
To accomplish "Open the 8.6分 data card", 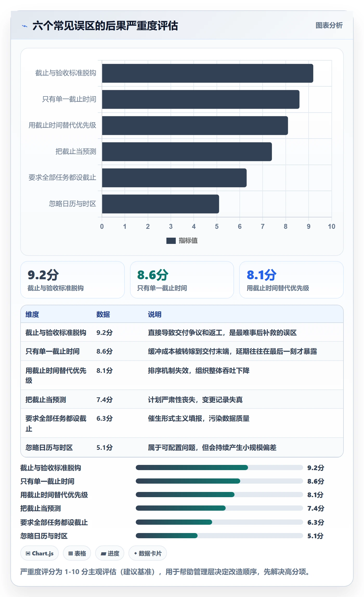I will pos(182,280).
